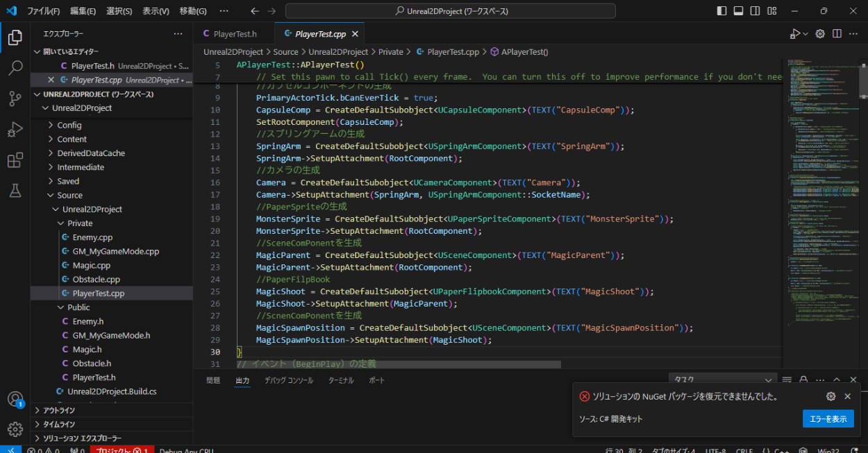Toggle the primary sidebar layout button
The image size is (868, 453).
[x=721, y=11]
